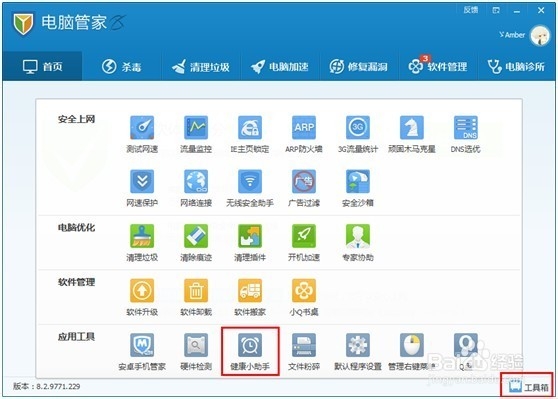Open 清理插件 plugin cleaner
This screenshot has height=399, width=558.
[250, 243]
